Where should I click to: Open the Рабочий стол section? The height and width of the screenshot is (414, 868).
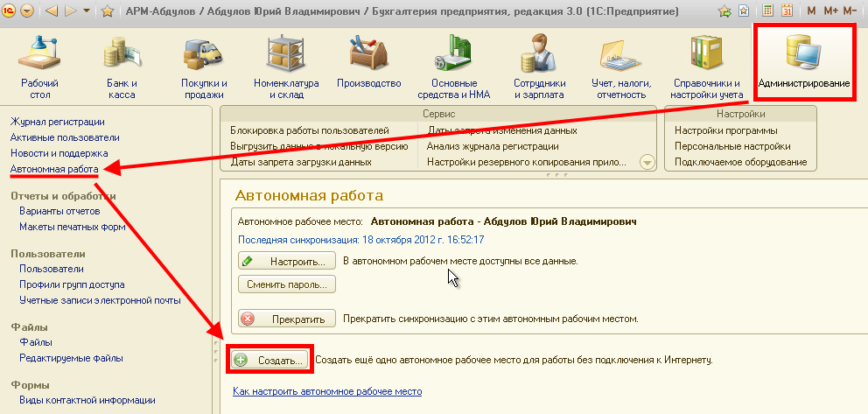tap(40, 67)
